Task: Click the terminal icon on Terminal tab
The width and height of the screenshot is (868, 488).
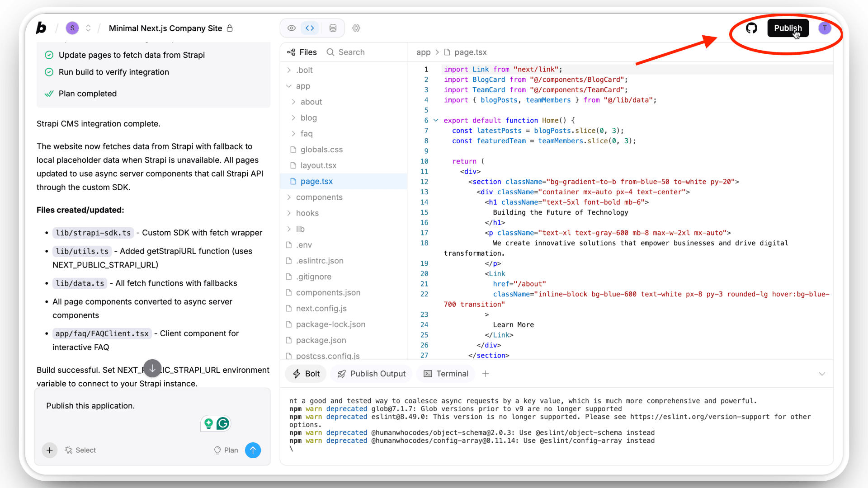Action: pos(427,374)
